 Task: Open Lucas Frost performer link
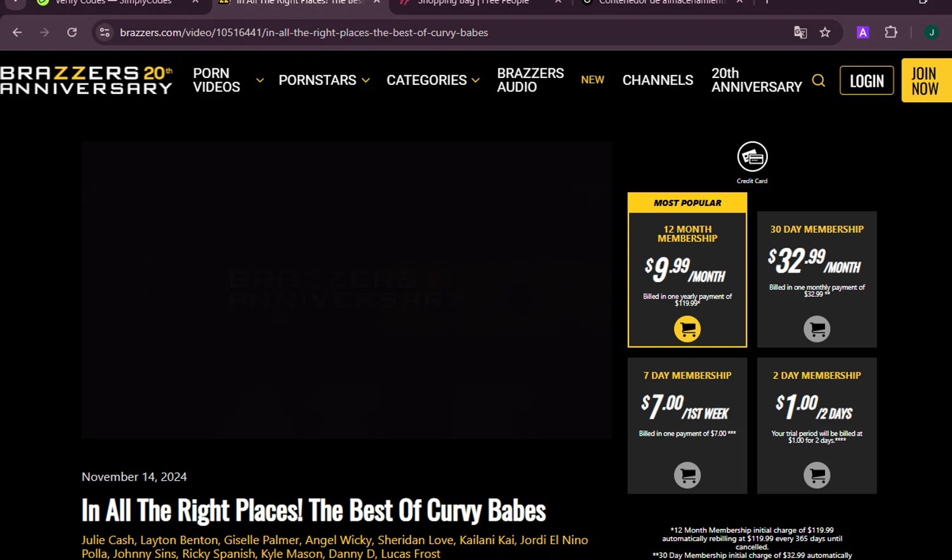click(x=411, y=554)
